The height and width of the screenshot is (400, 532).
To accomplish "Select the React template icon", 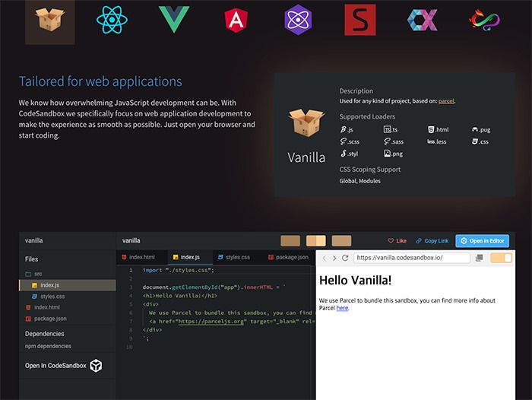I will click(112, 20).
